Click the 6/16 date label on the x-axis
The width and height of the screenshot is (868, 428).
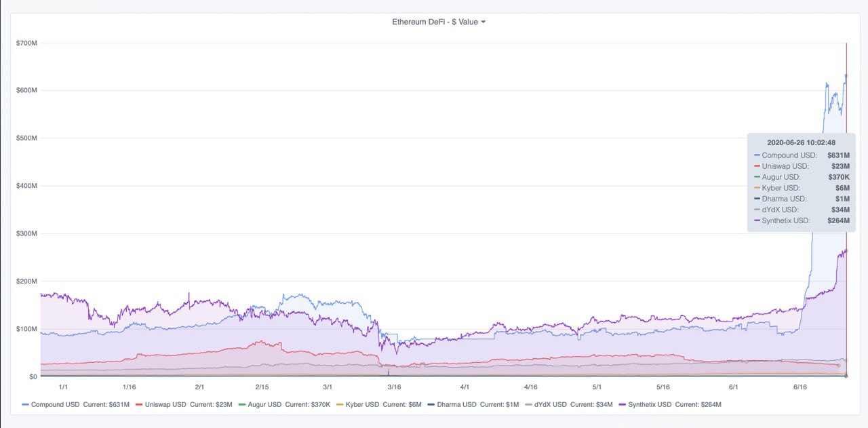[800, 387]
